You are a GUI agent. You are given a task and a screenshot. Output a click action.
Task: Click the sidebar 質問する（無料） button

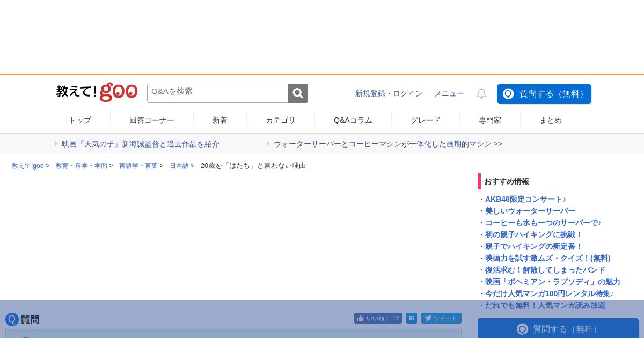(558, 328)
